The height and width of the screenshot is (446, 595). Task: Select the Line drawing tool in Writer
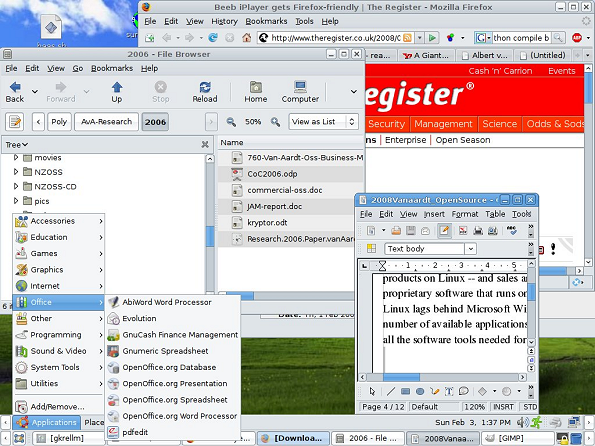[390, 391]
